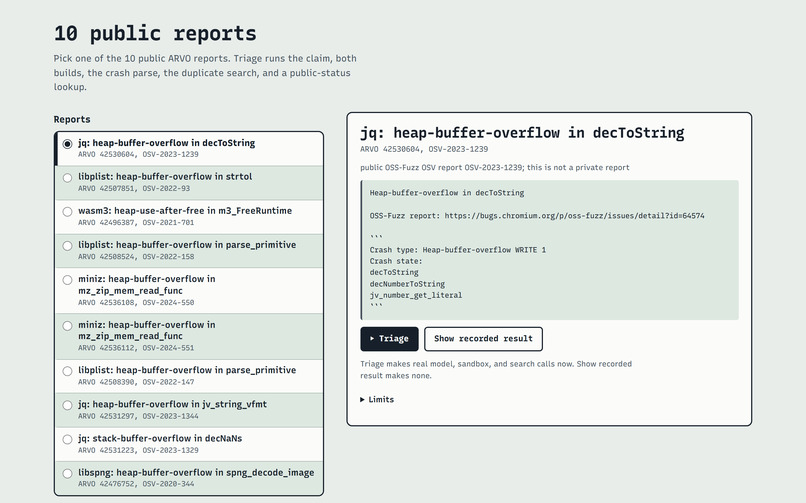
Task: Choose libplist parse_primitive OSV-2022-147 radio button
Action: coord(67,371)
